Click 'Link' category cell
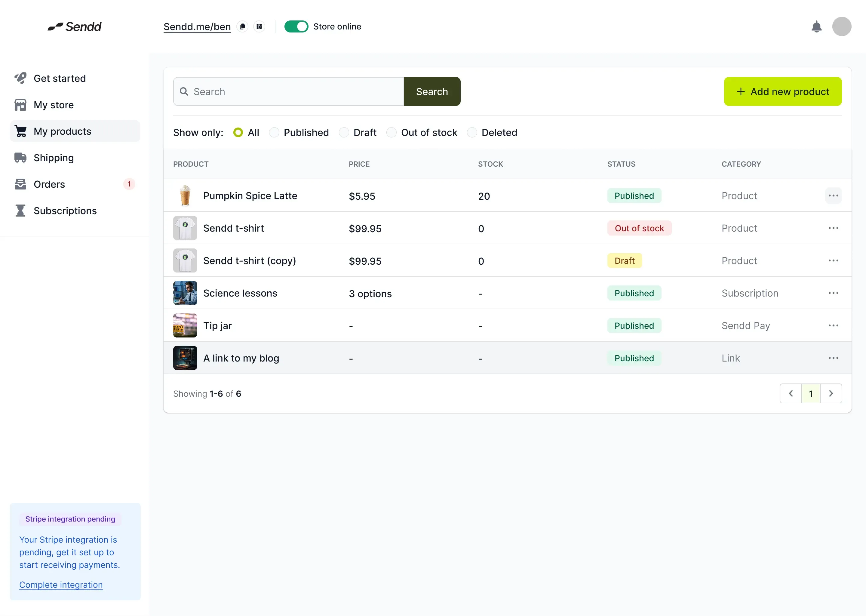The image size is (866, 616). point(730,358)
